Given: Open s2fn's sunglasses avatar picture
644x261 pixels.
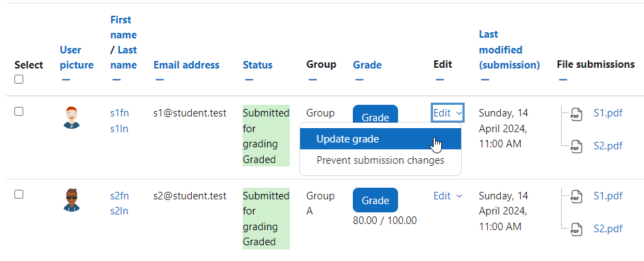Looking at the screenshot, I should [x=71, y=200].
